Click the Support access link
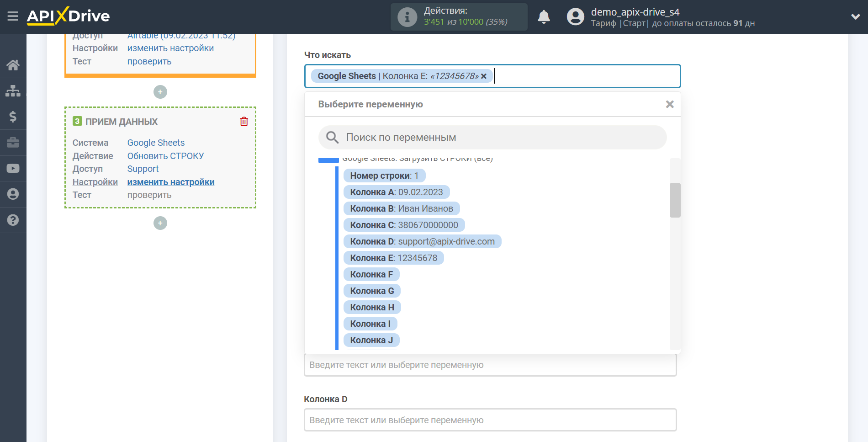Viewport: 868px width, 442px height. pos(143,169)
